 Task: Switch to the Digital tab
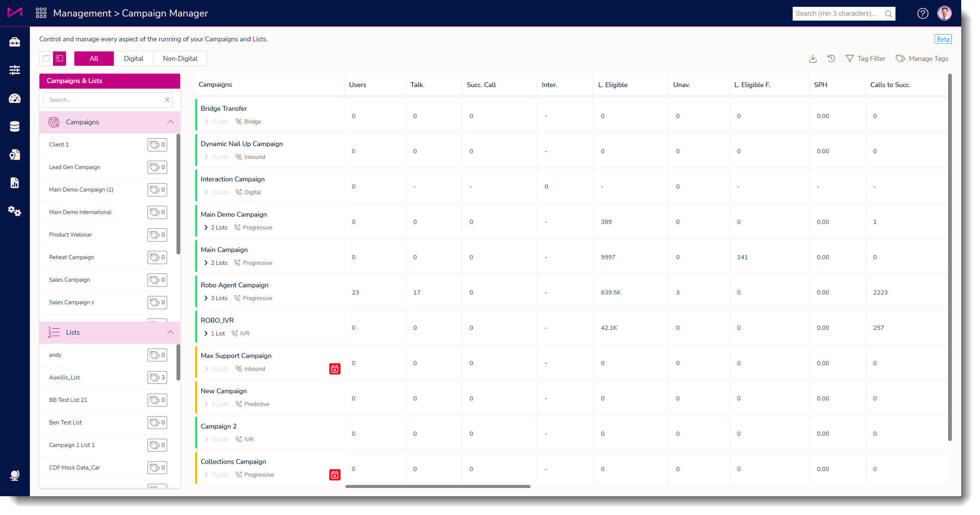[133, 59]
